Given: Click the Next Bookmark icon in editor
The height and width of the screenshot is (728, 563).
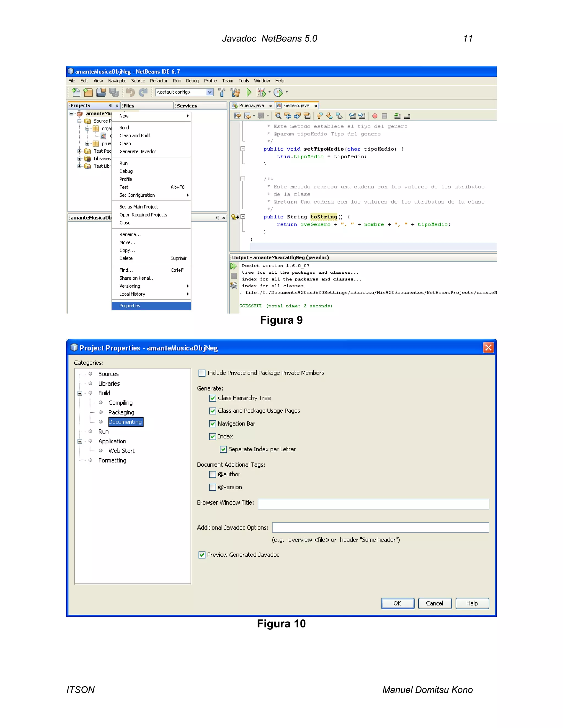Looking at the screenshot, I should 330,116.
